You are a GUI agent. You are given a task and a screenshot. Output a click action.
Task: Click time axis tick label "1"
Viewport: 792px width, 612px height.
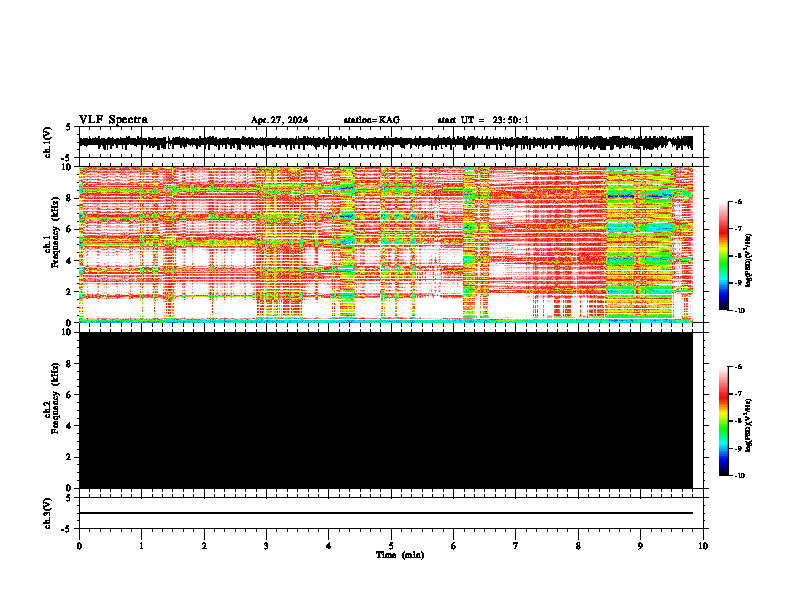[141, 546]
